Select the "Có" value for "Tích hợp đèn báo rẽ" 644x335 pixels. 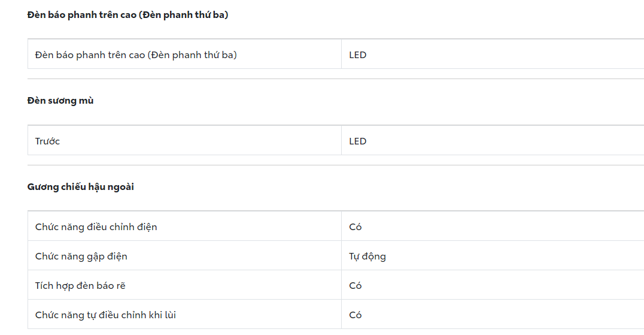click(356, 286)
